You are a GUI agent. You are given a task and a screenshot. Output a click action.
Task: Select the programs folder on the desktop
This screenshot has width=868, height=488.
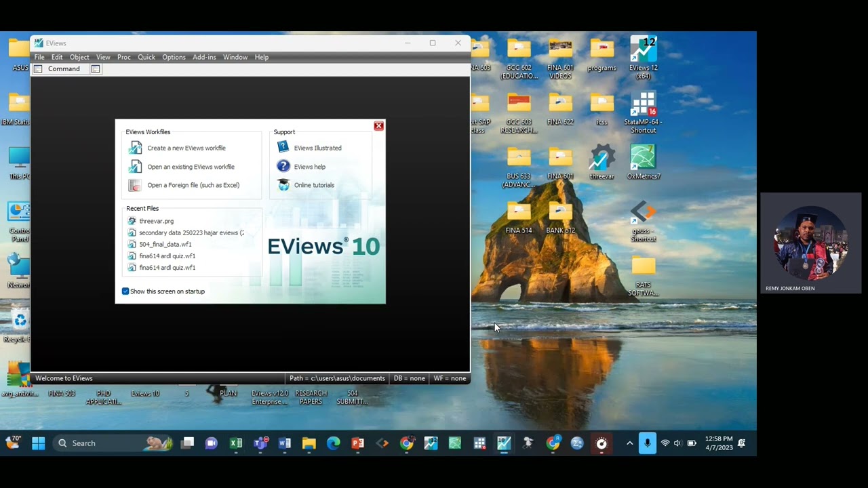tap(601, 56)
